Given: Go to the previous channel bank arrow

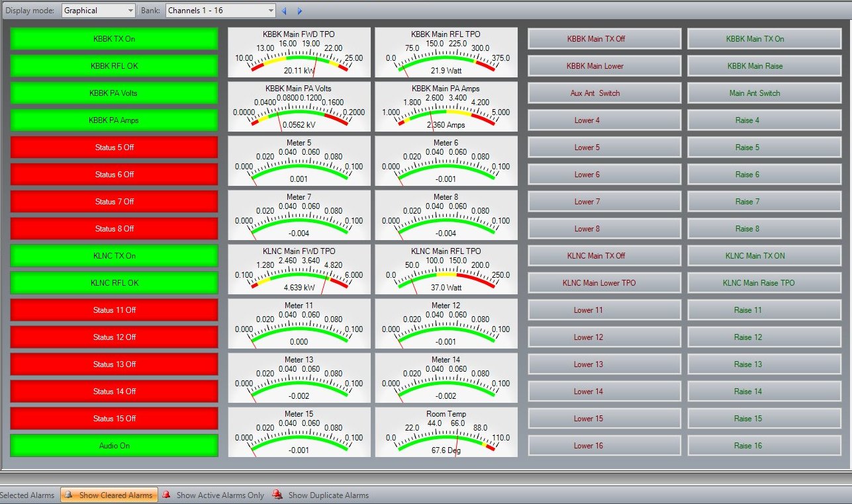Looking at the screenshot, I should click(x=285, y=11).
